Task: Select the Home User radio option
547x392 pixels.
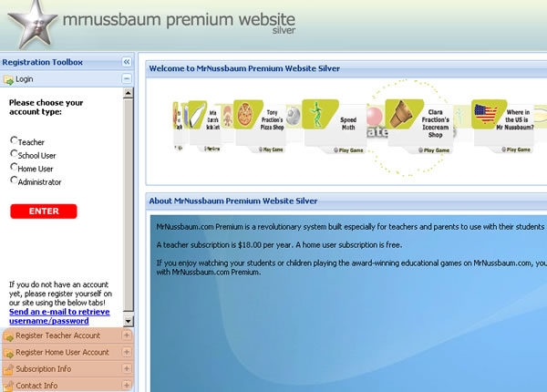Action: pyautogui.click(x=14, y=168)
